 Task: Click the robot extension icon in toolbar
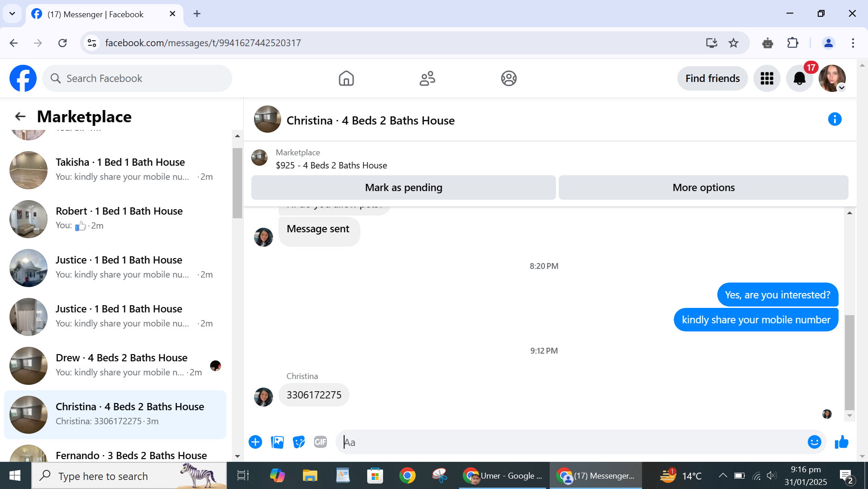click(x=768, y=43)
